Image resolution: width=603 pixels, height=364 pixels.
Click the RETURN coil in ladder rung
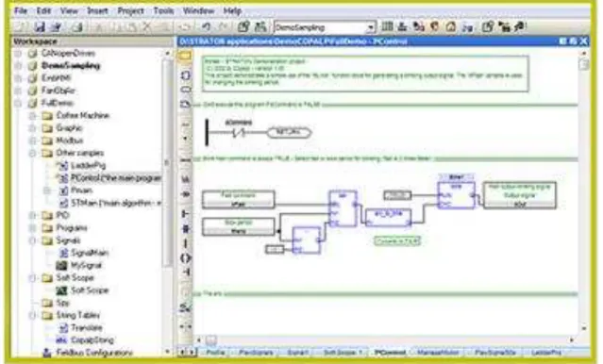point(289,133)
